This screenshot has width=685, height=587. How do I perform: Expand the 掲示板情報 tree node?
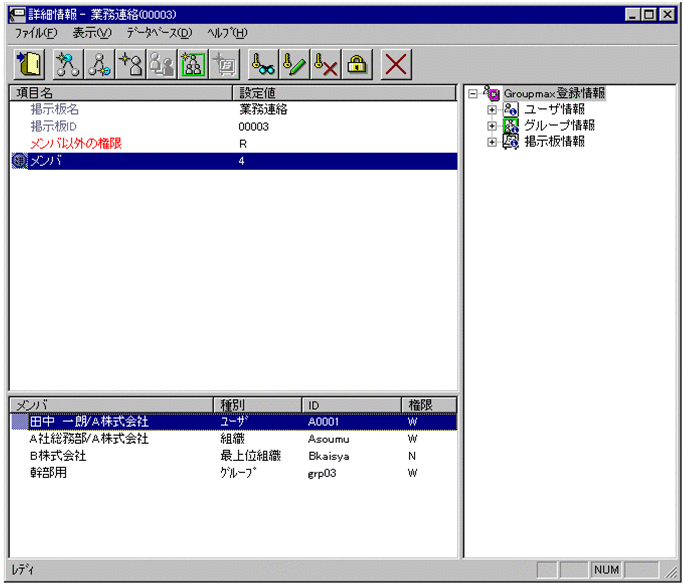[x=491, y=142]
